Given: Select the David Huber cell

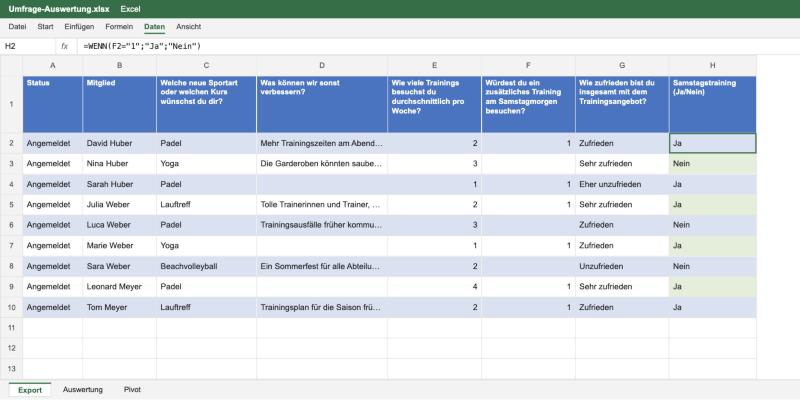Looking at the screenshot, I should click(119, 143).
